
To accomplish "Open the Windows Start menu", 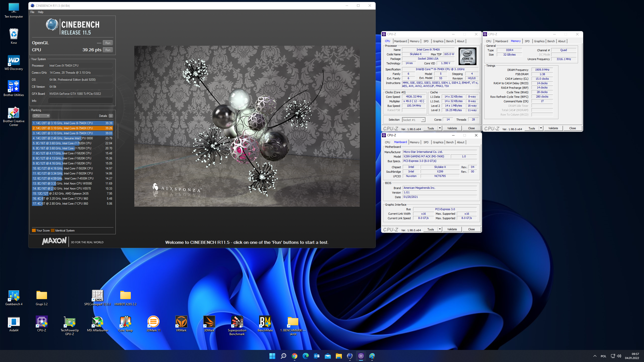I will pos(272,356).
